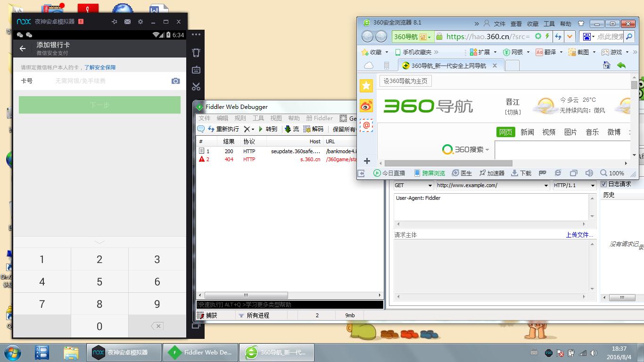Click the browser search magnifier icon
Viewport: 644px width, 362px height.
(x=629, y=36)
